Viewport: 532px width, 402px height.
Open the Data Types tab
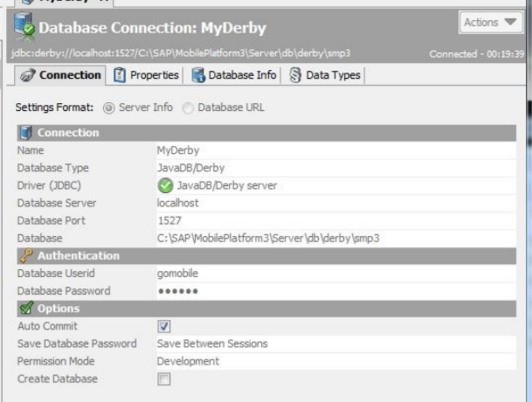coord(325,75)
